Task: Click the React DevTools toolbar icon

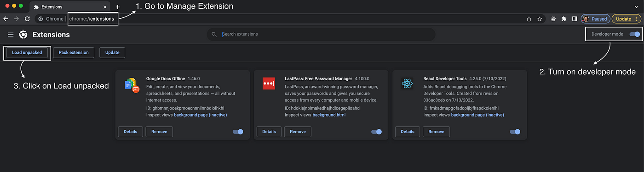Action: (x=553, y=19)
